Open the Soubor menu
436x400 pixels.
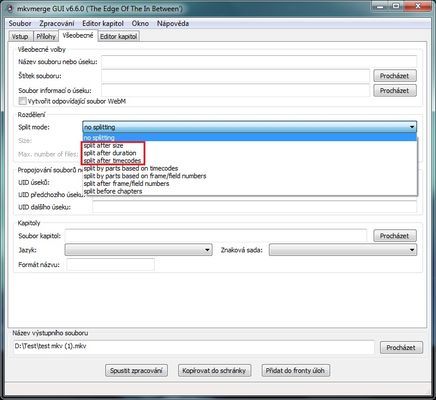coord(20,24)
